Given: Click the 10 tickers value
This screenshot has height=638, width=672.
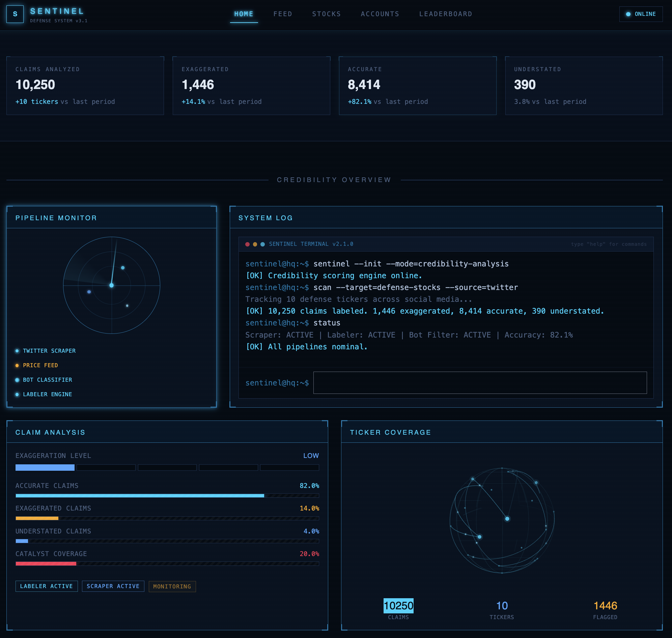Looking at the screenshot, I should pos(502,606).
